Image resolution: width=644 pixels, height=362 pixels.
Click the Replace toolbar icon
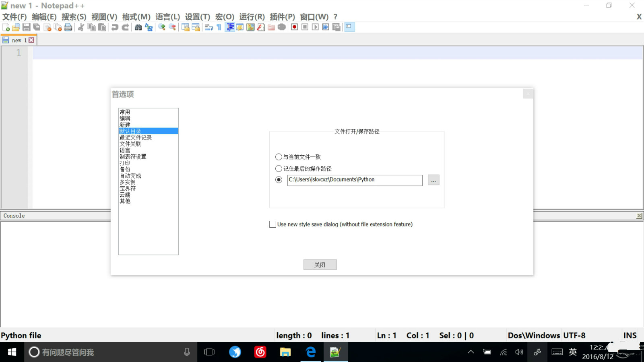(149, 27)
